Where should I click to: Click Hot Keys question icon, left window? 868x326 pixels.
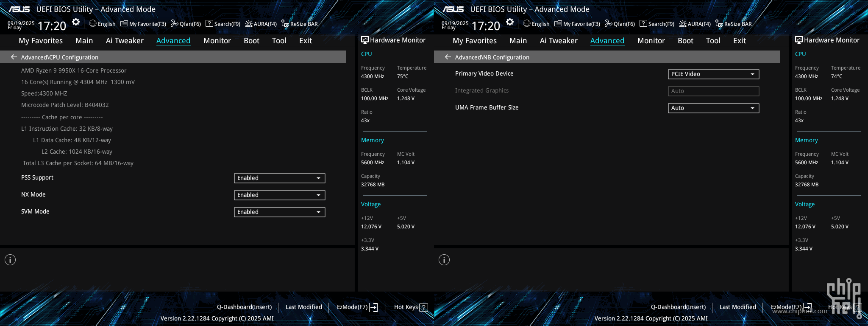point(423,307)
